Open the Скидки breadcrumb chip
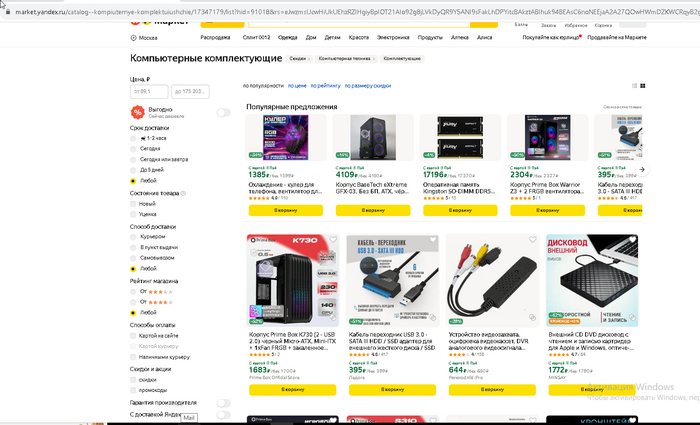The height and width of the screenshot is (425, 700). (299, 58)
